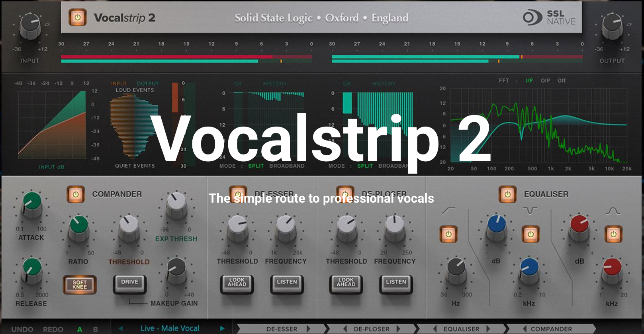Select preset slot B
The image size is (644, 334).
tap(96, 329)
